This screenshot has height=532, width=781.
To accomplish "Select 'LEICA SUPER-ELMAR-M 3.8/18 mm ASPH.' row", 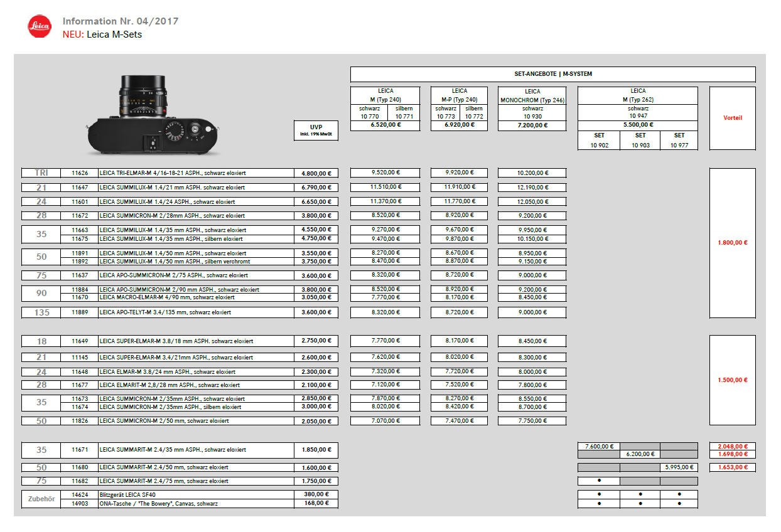I will [180, 341].
